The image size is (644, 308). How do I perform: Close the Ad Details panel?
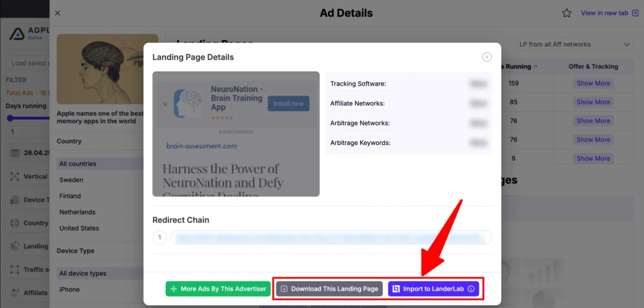click(x=58, y=13)
